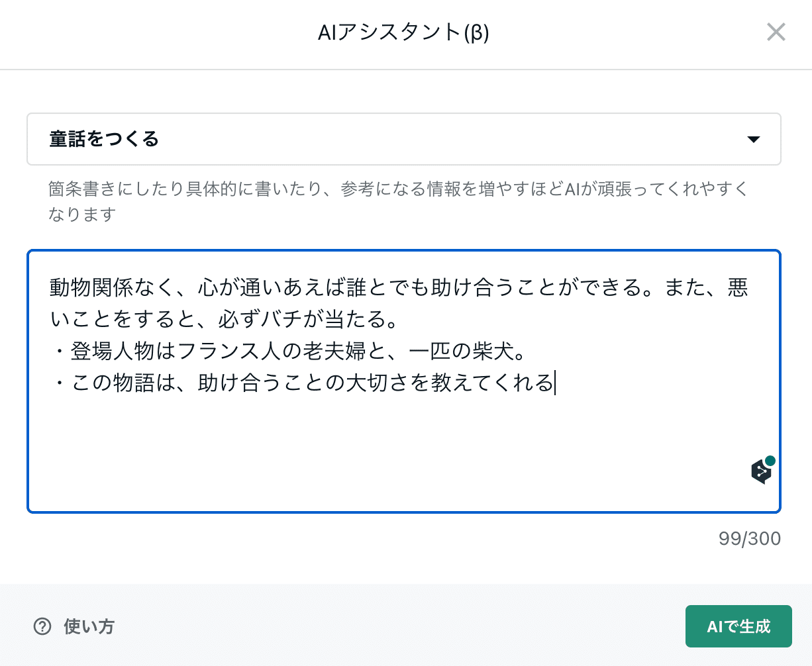Click the green status dot on extension icon
The image size is (812, 666).
tap(770, 461)
